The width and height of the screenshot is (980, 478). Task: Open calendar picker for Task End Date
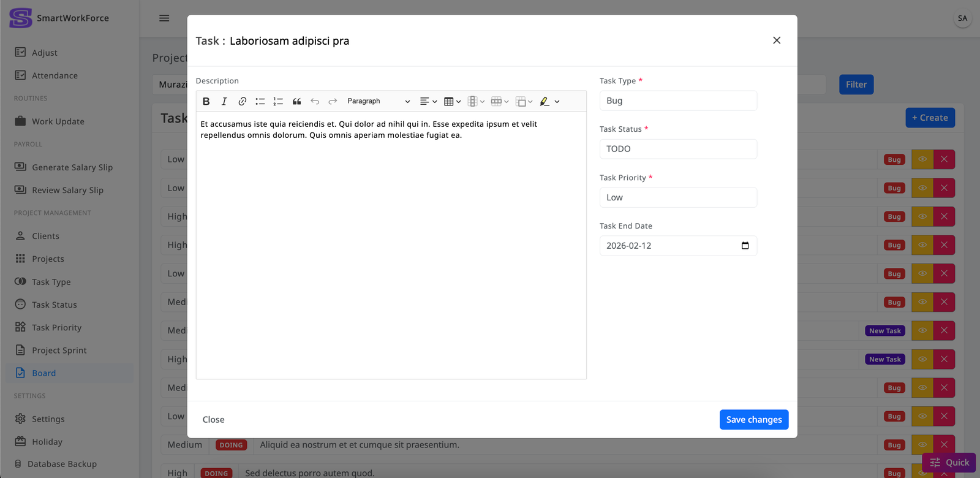(x=745, y=246)
